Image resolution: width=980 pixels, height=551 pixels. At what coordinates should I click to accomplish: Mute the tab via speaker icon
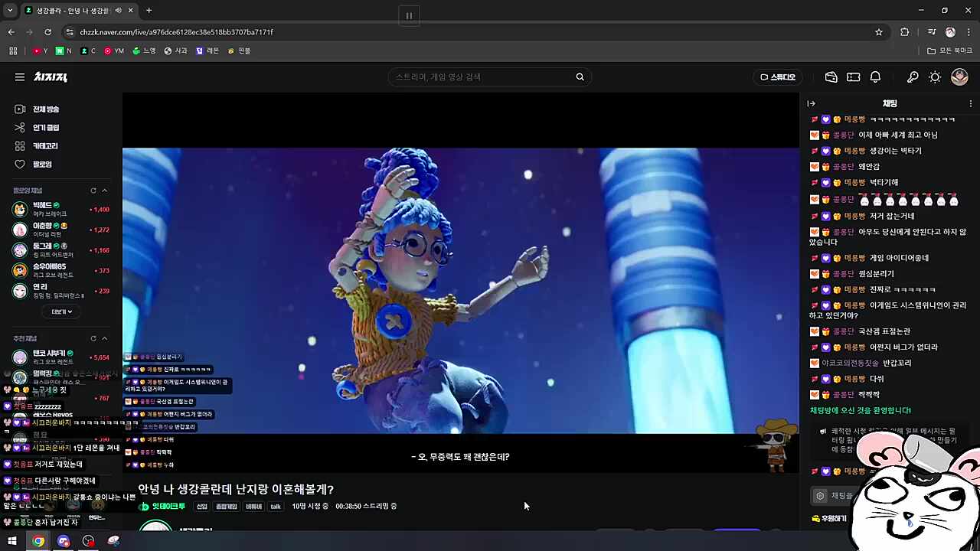pyautogui.click(x=118, y=11)
